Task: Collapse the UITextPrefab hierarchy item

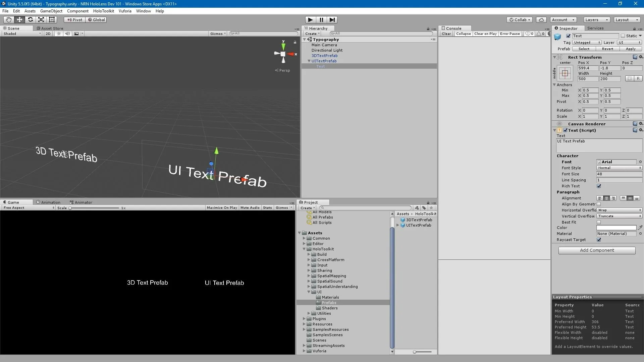Action: (309, 61)
